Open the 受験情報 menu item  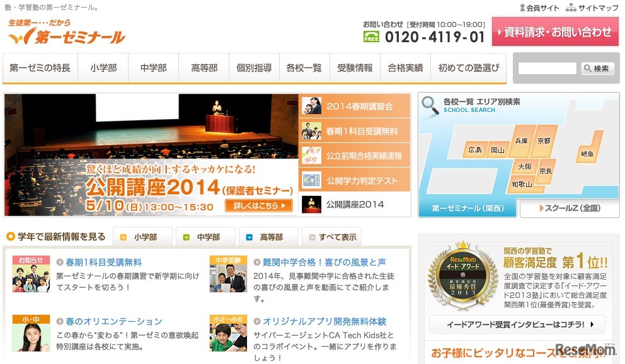pos(355,68)
